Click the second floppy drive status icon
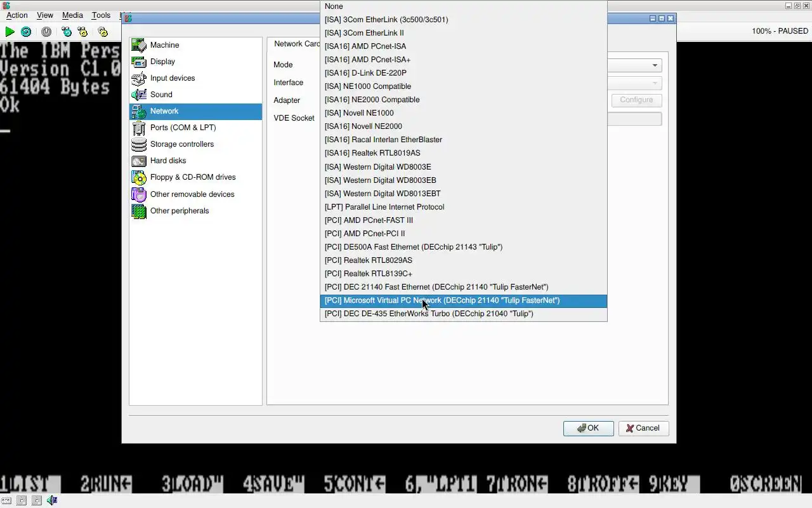The height and width of the screenshot is (508, 812). point(37,500)
